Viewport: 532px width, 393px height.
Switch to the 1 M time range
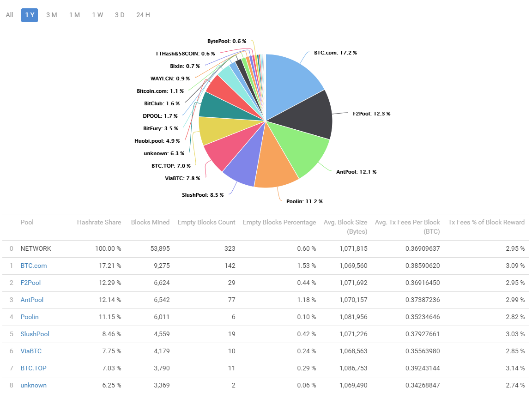point(75,15)
